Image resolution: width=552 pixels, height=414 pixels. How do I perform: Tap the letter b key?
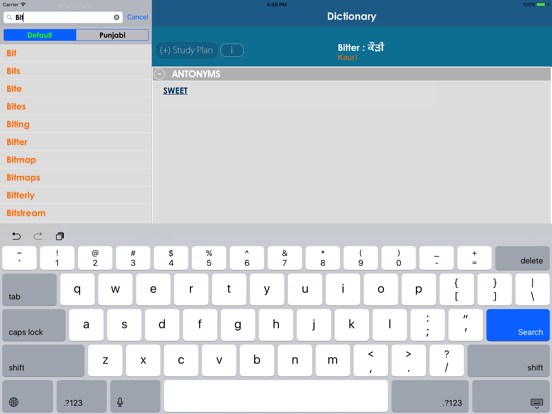coord(257,360)
